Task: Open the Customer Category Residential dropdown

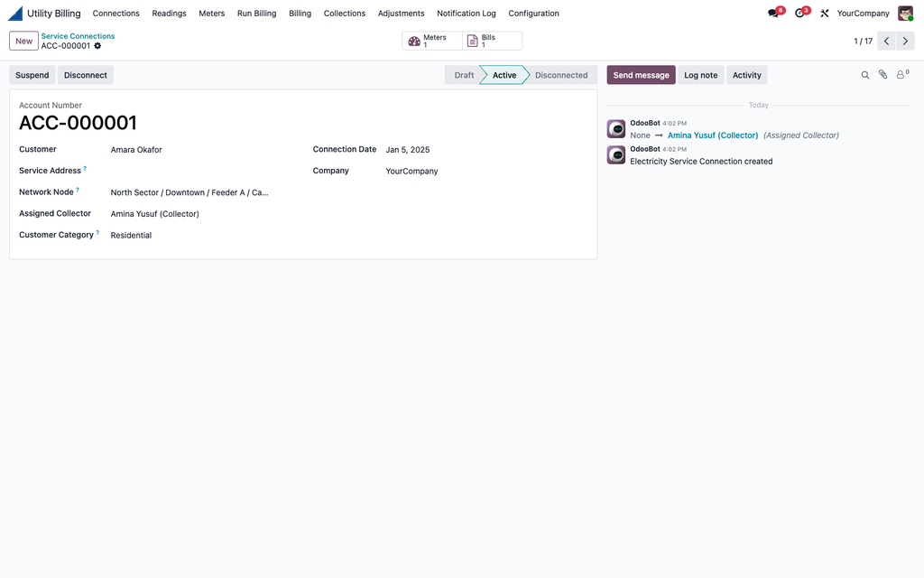Action: tap(201, 235)
